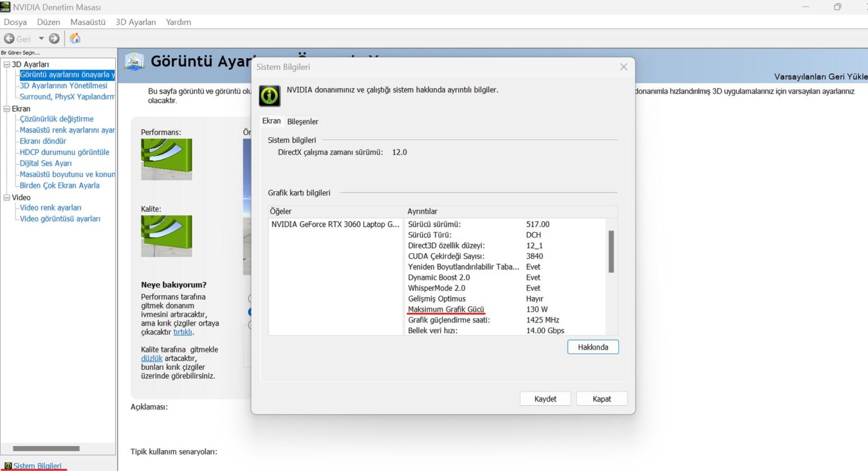The width and height of the screenshot is (868, 471).
Task: Click the Back (Geri) navigation arrow
Action: [9, 38]
